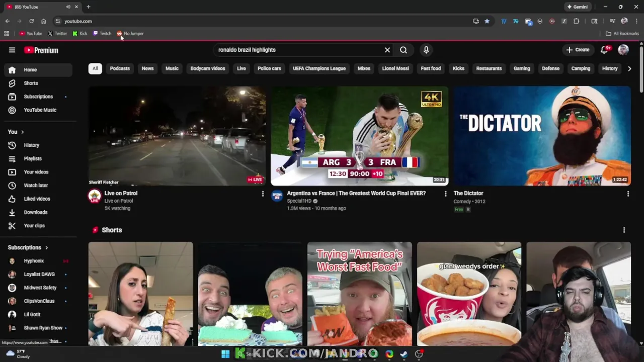Open a new browser tab

point(88,7)
